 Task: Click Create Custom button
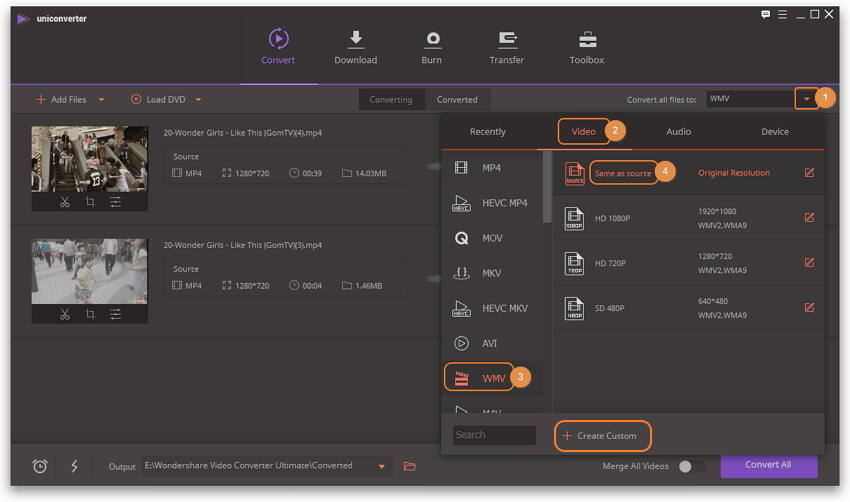coord(602,436)
